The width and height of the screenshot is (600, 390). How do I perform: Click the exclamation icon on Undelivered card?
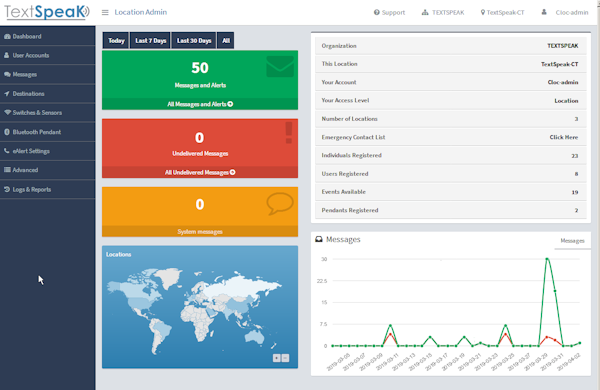coord(289,133)
